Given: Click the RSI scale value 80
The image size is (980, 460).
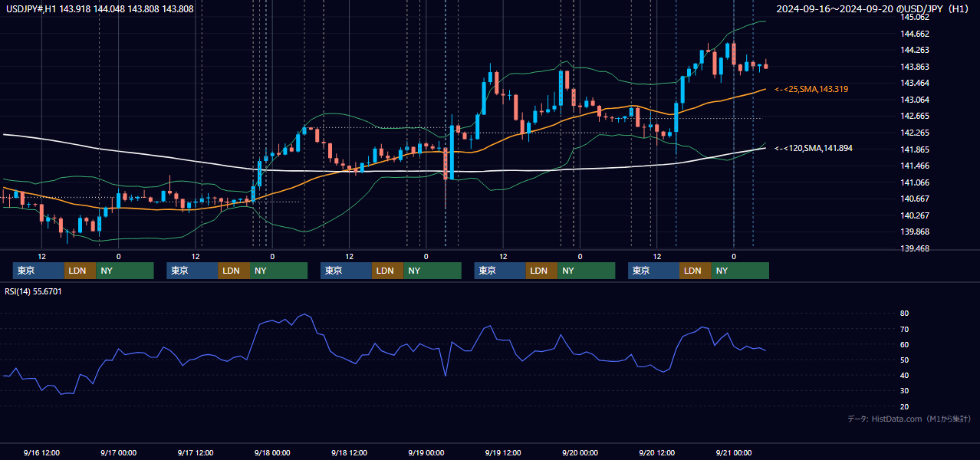Looking at the screenshot, I should point(905,314).
